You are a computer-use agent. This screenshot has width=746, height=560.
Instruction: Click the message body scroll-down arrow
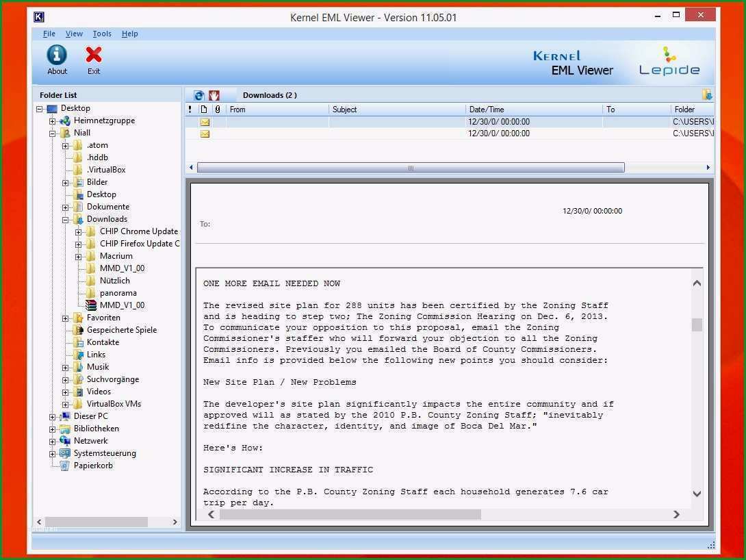pyautogui.click(x=697, y=494)
